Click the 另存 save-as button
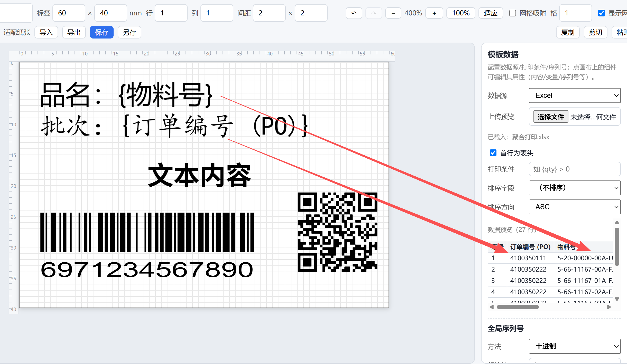 [130, 32]
